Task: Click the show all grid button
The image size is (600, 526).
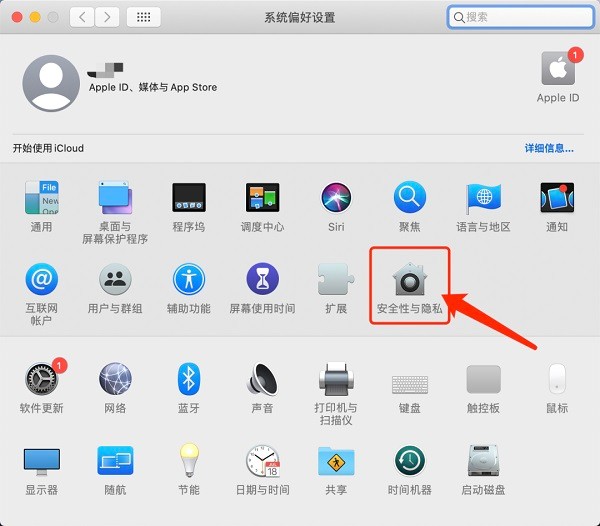Action: [144, 17]
